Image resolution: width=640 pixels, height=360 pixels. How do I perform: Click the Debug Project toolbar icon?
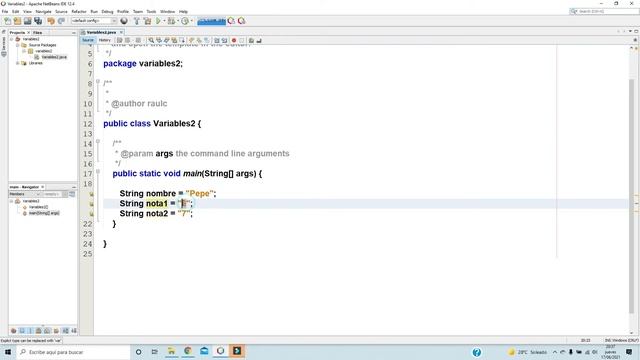click(171, 21)
